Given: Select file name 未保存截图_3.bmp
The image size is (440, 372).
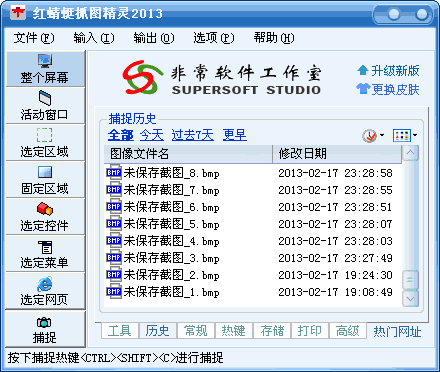Looking at the screenshot, I should [x=172, y=258].
